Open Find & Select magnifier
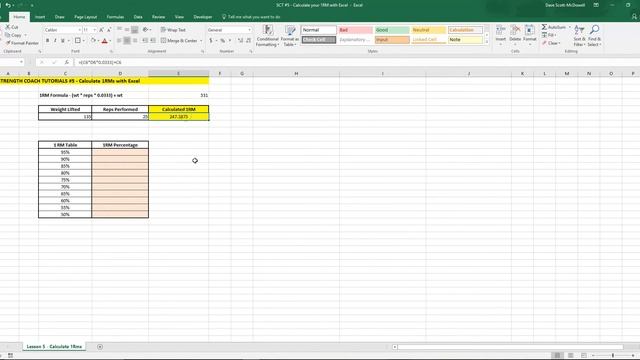 coord(594,36)
